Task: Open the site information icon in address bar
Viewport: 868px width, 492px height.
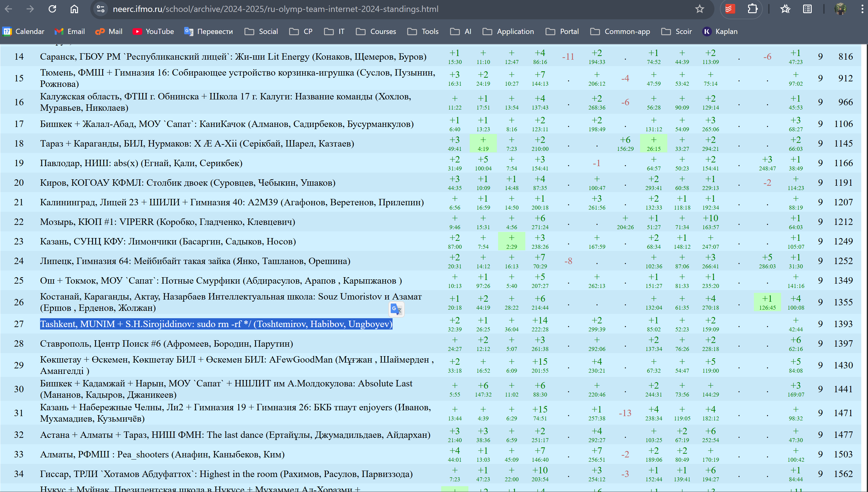Action: click(x=101, y=9)
